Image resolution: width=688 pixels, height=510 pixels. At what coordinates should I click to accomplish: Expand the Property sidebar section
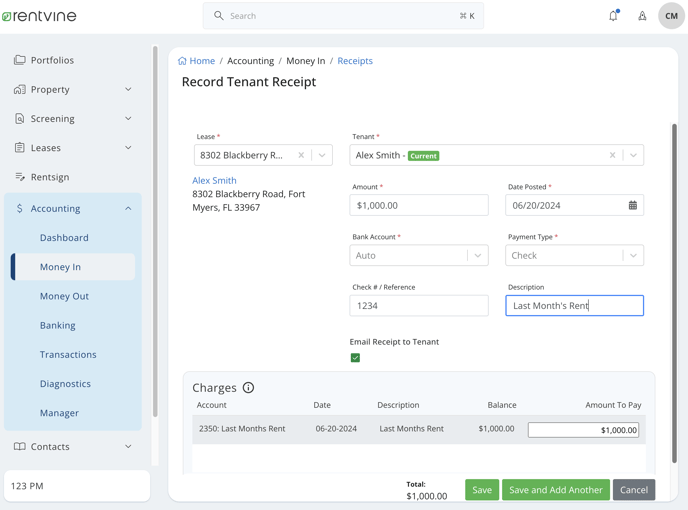point(128,90)
